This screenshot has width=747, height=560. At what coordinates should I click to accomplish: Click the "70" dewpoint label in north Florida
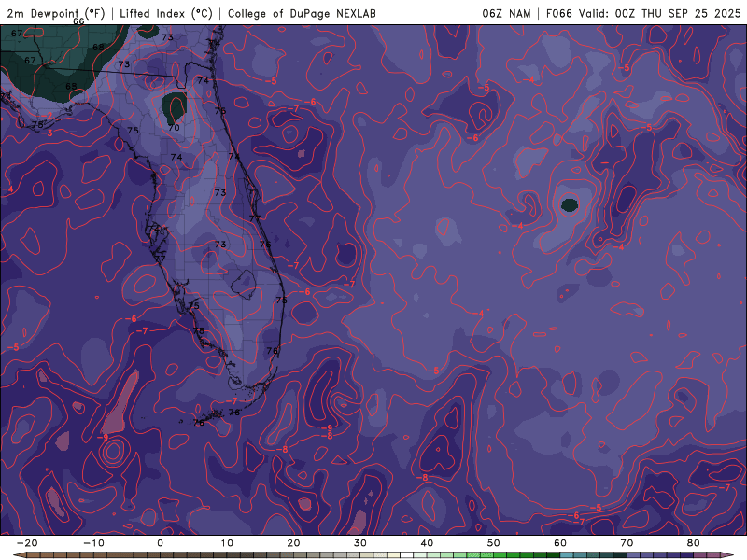(x=174, y=128)
